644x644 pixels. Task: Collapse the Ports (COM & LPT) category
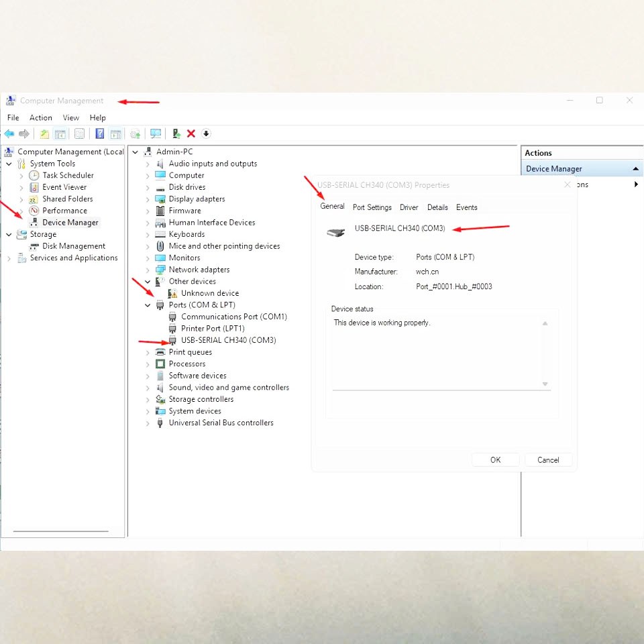coord(148,305)
